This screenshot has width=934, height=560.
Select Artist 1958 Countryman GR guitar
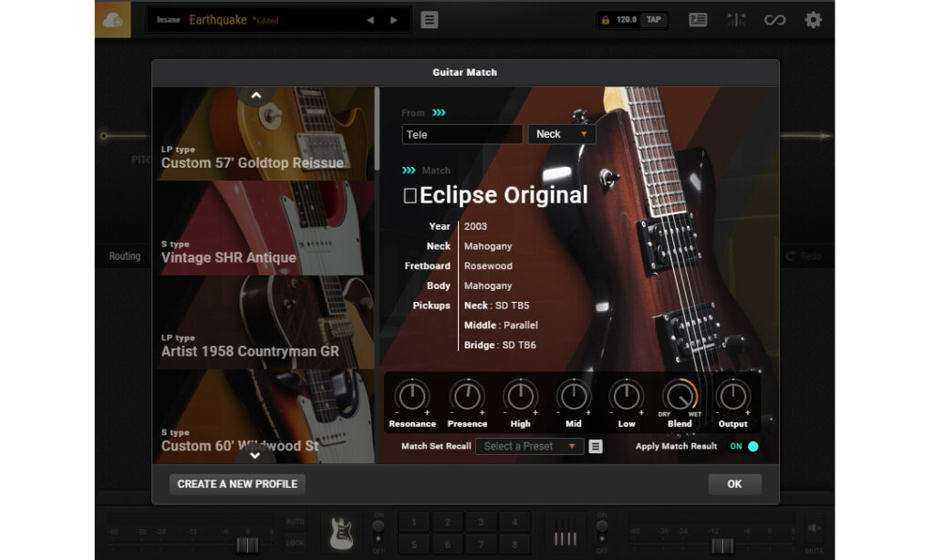tap(264, 322)
